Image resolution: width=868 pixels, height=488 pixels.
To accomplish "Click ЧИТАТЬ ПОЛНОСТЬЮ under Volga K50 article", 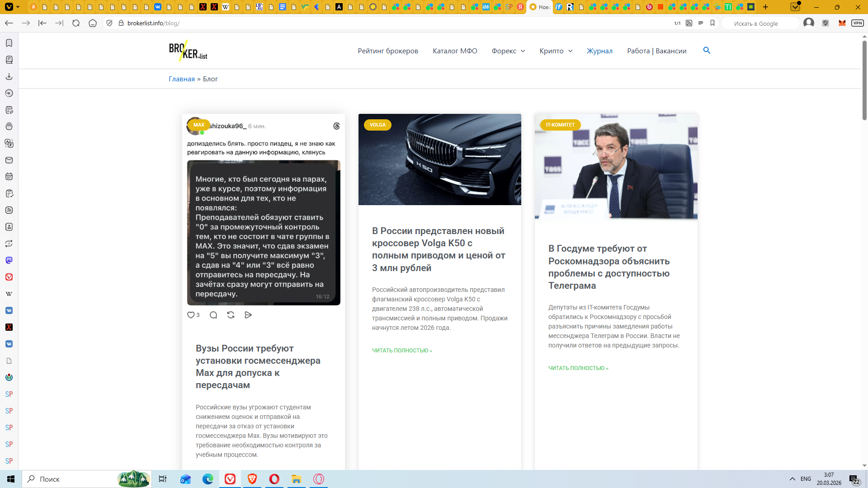I will pos(402,351).
